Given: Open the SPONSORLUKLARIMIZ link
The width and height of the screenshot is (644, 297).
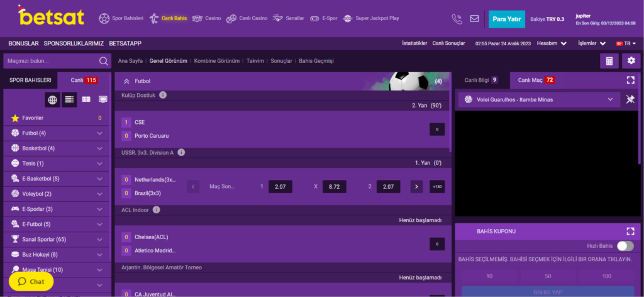Looking at the screenshot, I should coord(74,43).
